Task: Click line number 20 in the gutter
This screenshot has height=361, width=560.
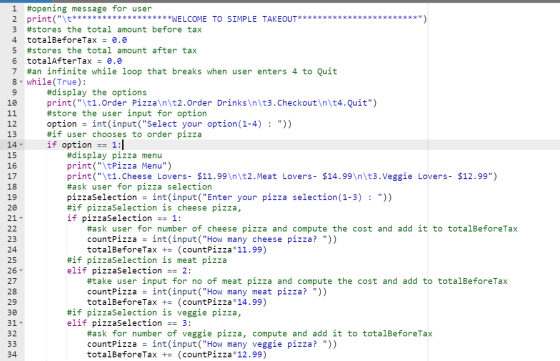Action: pos(12,207)
